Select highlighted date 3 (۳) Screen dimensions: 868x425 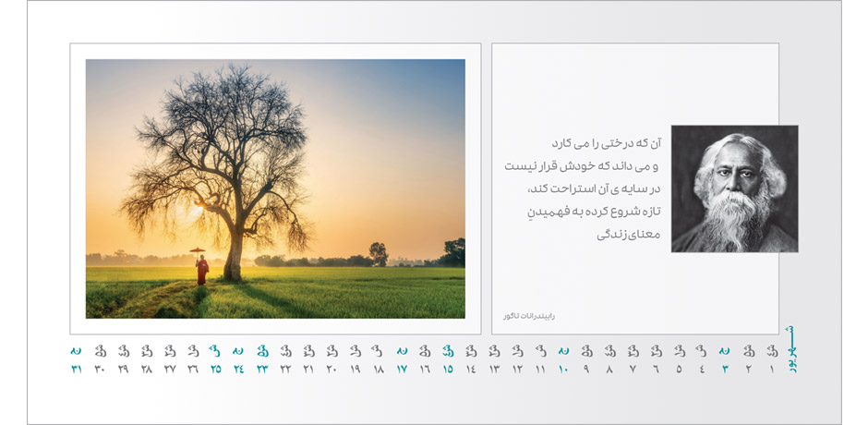pos(725,370)
